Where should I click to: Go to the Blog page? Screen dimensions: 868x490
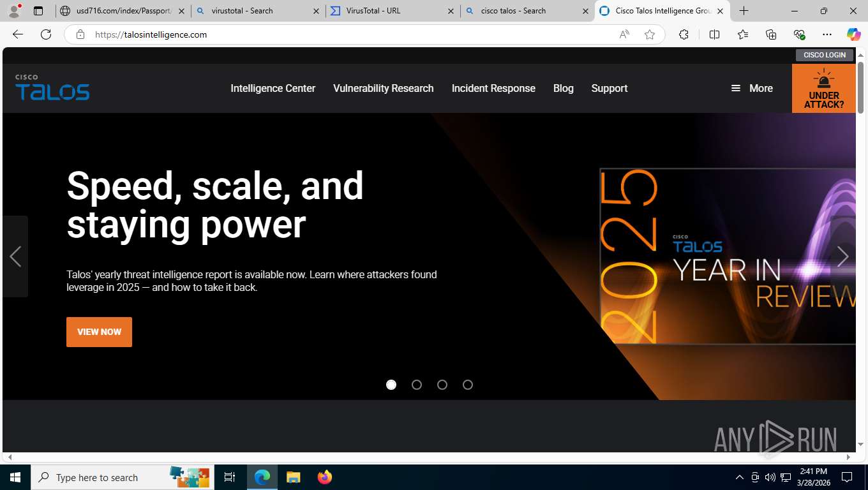[x=564, y=88]
